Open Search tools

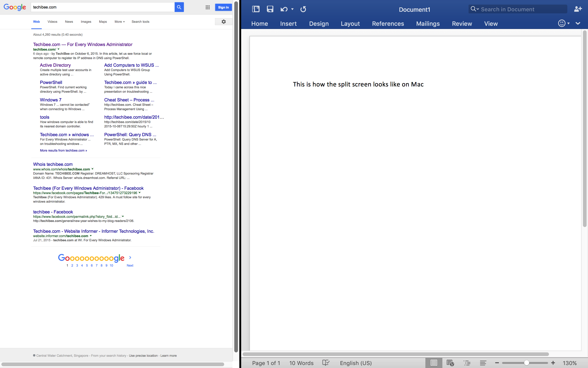tap(140, 22)
